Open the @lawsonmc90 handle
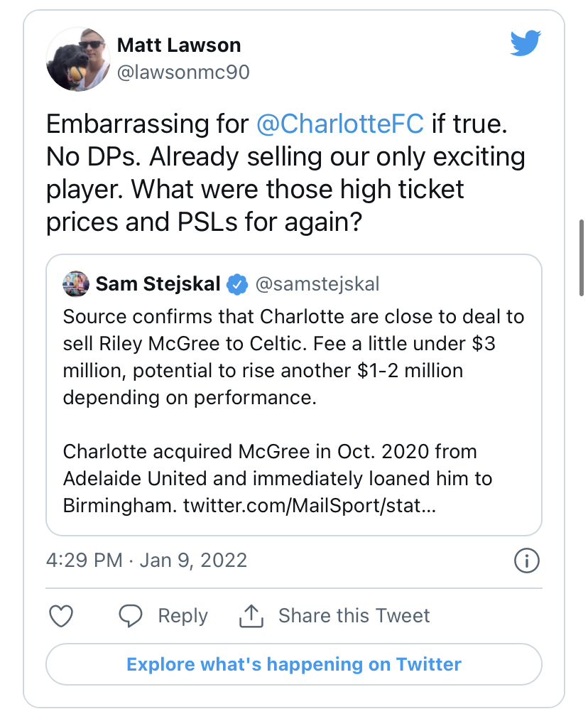Screen dimensions: 588x709 (183, 72)
